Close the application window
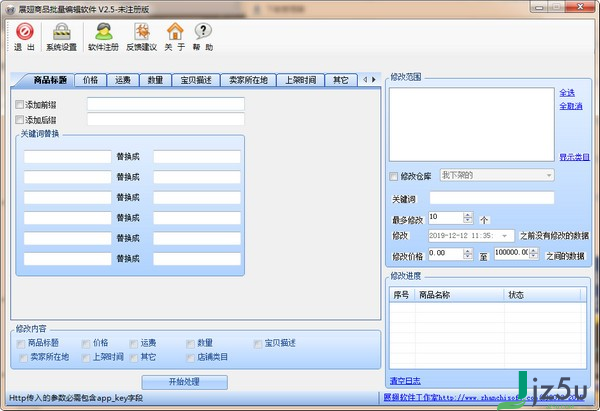Image resolution: width=600 pixels, height=411 pixels. click(580, 7)
